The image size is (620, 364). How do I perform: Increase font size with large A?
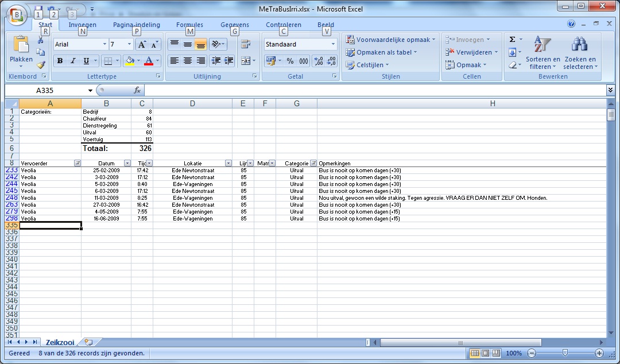[x=142, y=44]
